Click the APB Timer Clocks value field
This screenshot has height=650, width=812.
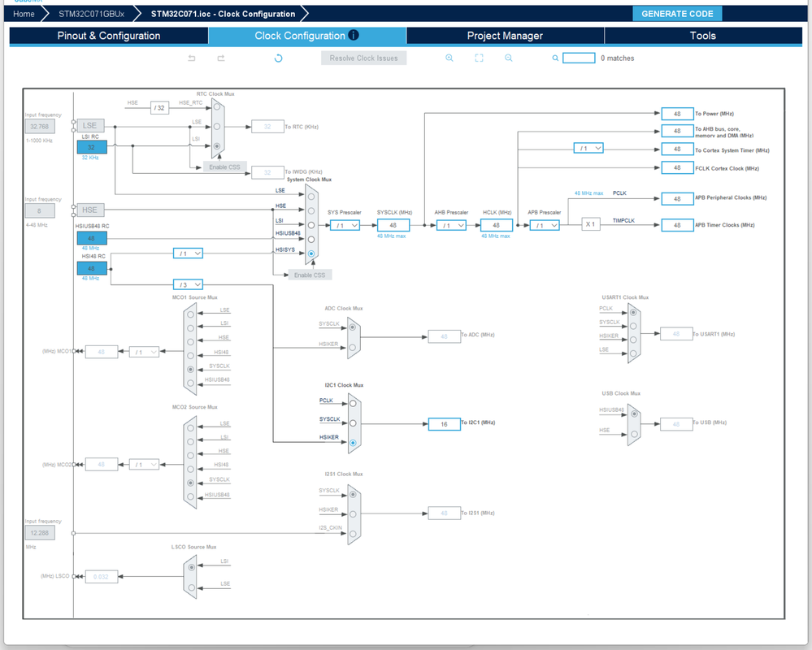coord(677,225)
